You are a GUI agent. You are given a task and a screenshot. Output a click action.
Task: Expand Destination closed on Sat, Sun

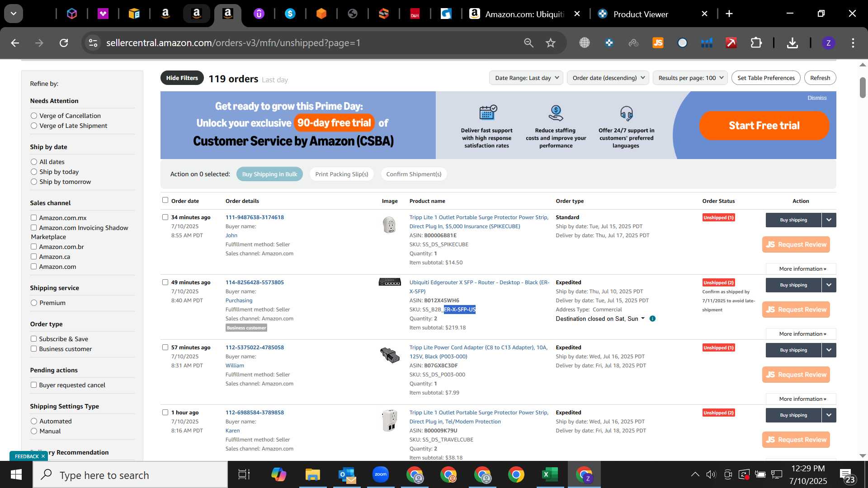pyautogui.click(x=600, y=319)
